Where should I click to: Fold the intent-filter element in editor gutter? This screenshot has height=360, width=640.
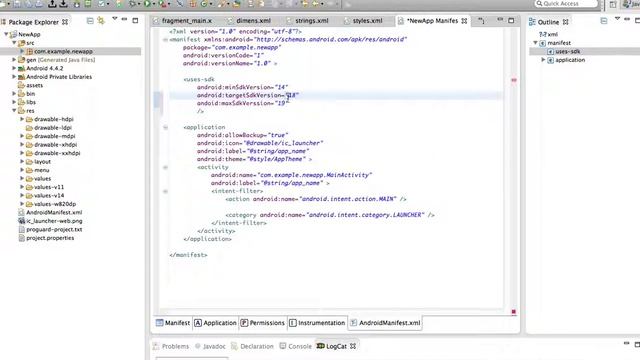pyautogui.click(x=165, y=191)
